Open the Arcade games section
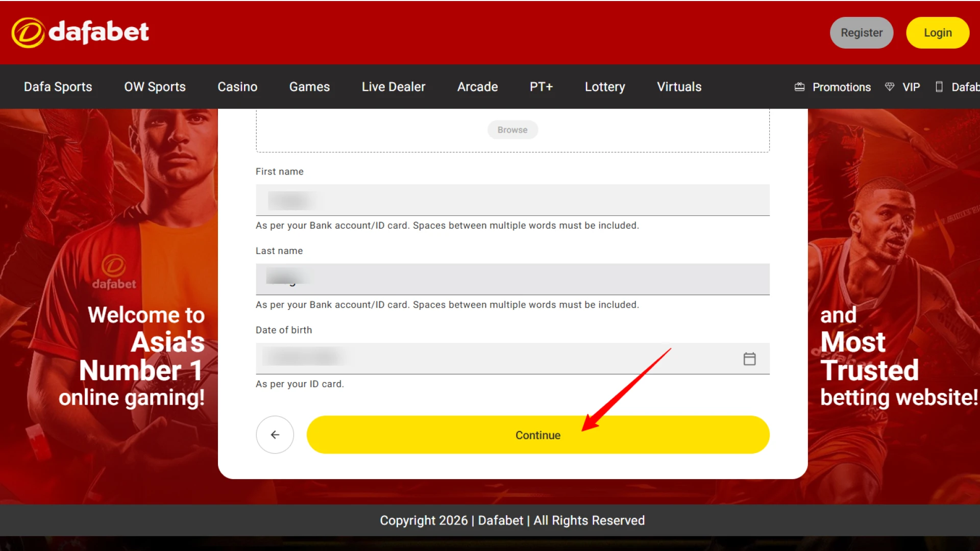 (x=477, y=87)
